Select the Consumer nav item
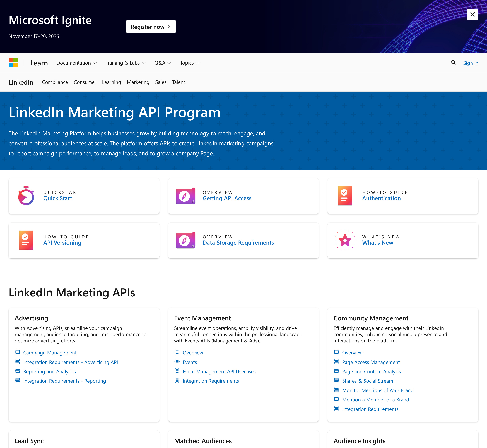 click(x=85, y=82)
